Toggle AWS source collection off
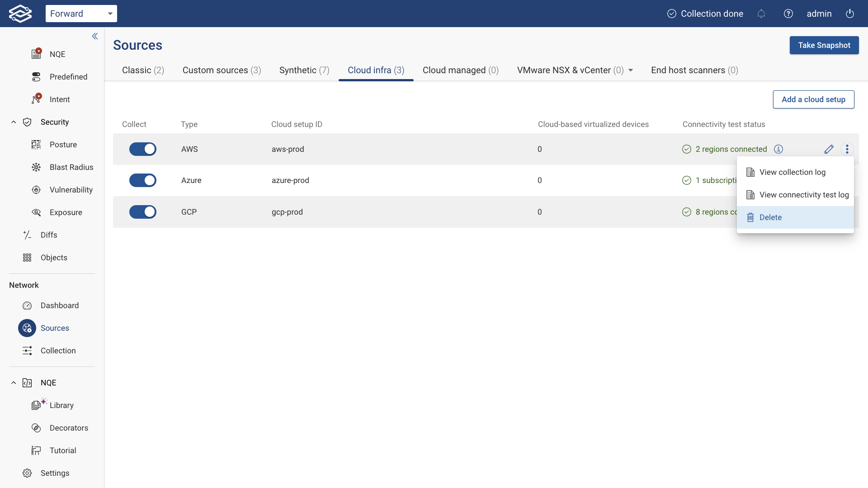 point(143,149)
